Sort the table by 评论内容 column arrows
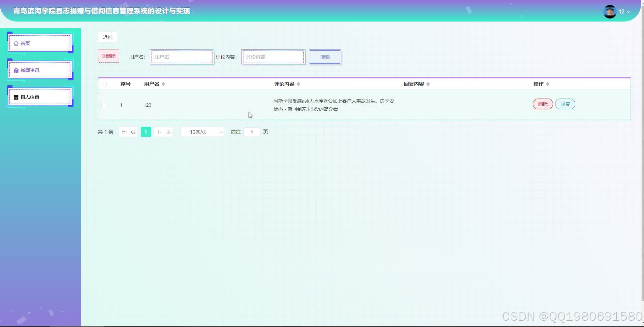 coord(299,84)
